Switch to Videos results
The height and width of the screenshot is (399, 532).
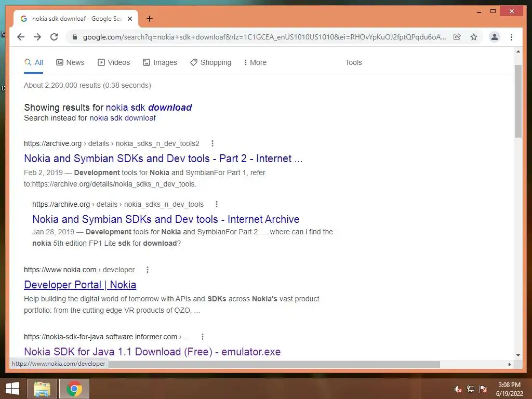click(x=114, y=62)
